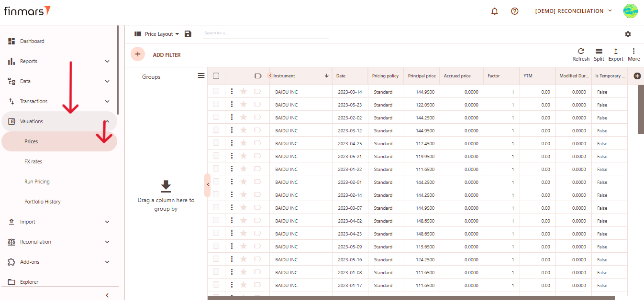Click the YTM column header
The width and height of the screenshot is (644, 300).
click(x=537, y=76)
